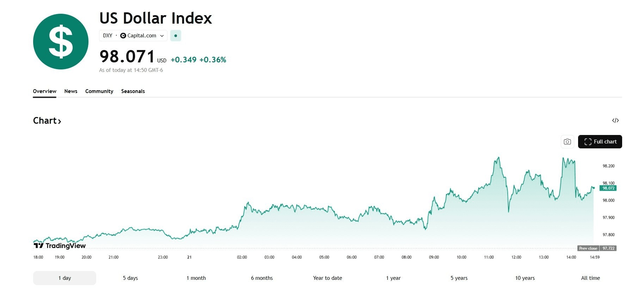The image size is (644, 289).
Task: Choose the 6 months range
Action: click(x=262, y=278)
